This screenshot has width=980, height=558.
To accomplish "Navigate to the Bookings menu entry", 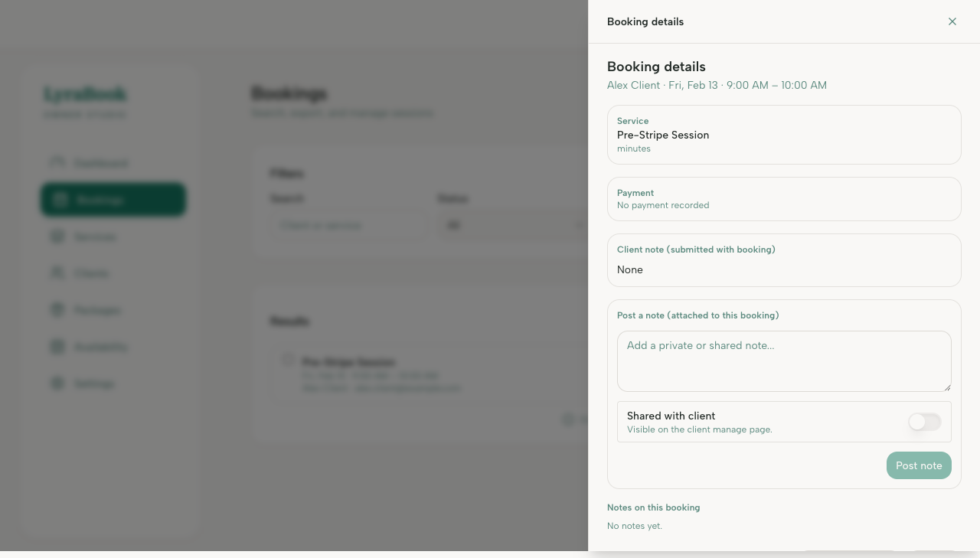I will click(x=113, y=199).
